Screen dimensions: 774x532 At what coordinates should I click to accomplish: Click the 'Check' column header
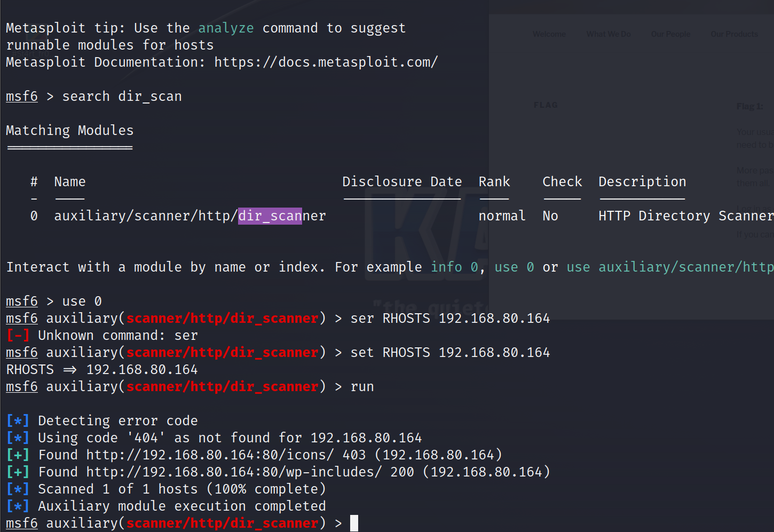tap(562, 182)
